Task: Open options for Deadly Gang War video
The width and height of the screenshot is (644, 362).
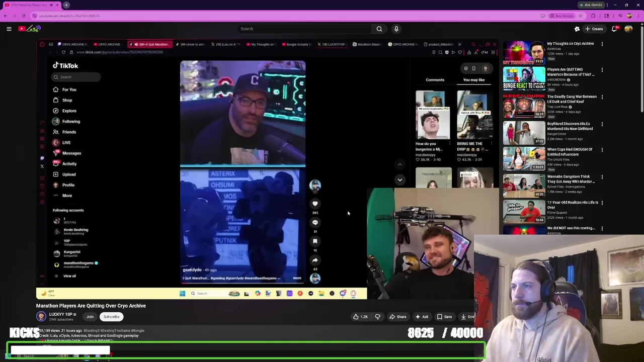Action: [x=602, y=97]
